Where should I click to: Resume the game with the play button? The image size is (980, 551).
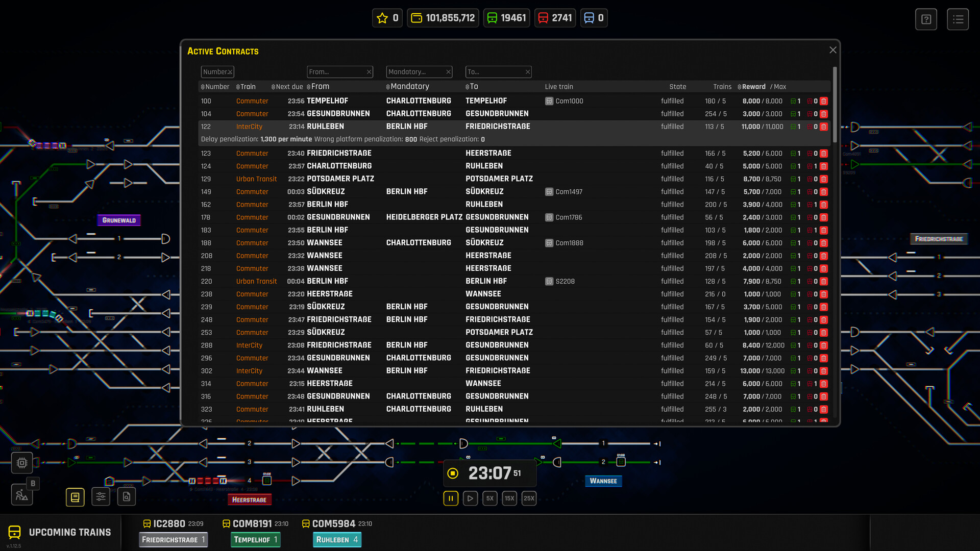click(470, 498)
